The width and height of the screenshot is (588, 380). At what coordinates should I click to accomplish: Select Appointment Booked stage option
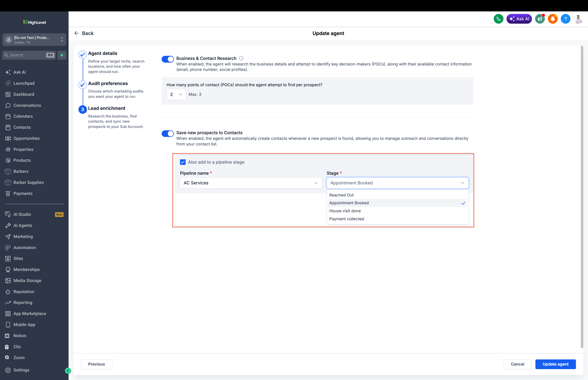pyautogui.click(x=397, y=203)
